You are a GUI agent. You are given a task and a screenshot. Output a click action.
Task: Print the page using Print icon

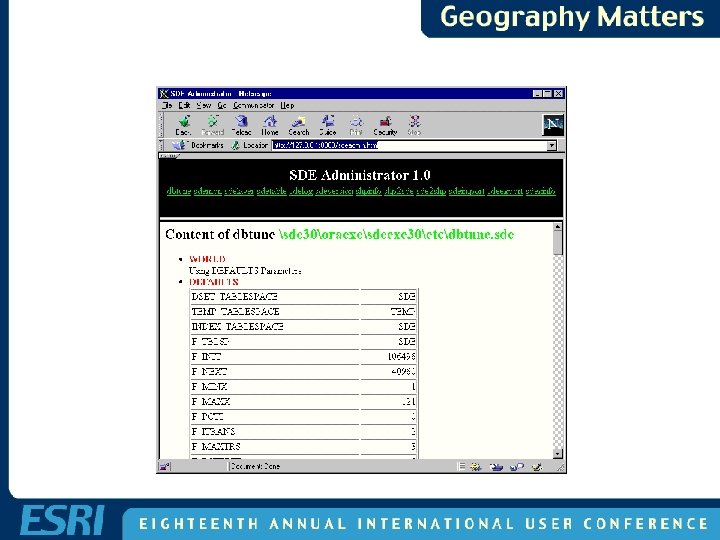point(356,125)
